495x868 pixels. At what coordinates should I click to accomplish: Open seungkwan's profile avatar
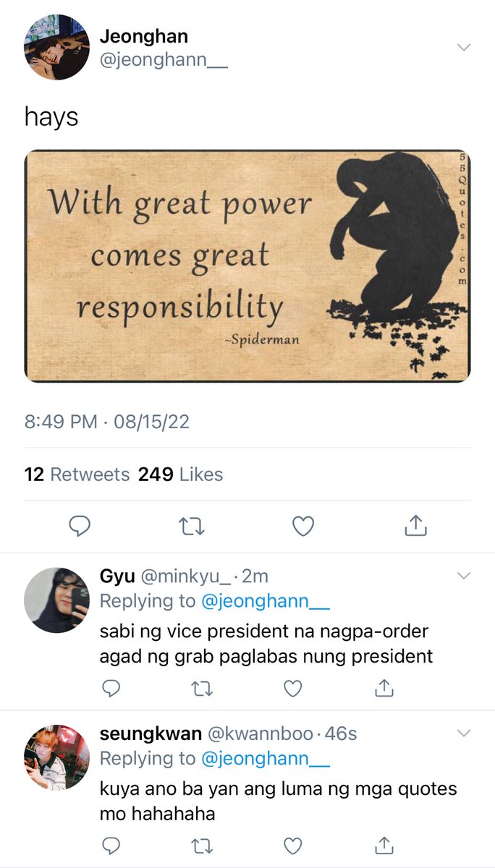click(57, 757)
